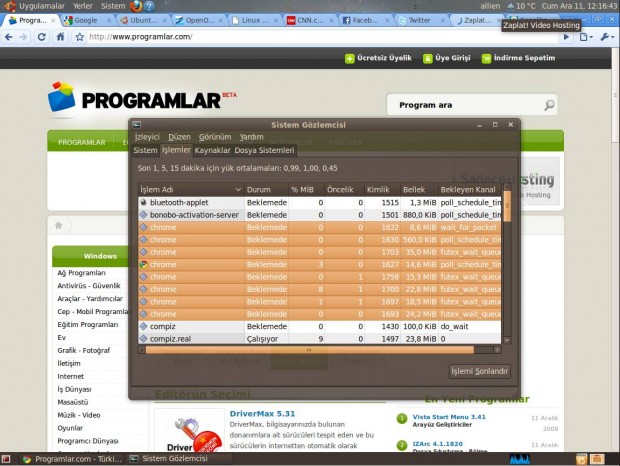
Task: Click the Chrome back arrow button
Action: [x=9, y=37]
